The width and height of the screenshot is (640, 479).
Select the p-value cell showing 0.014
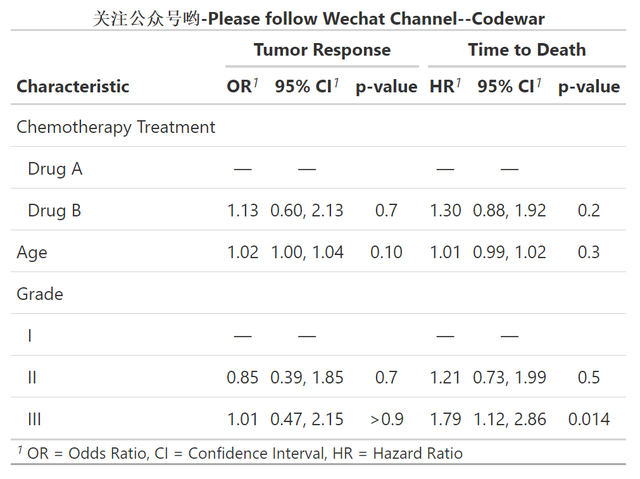[x=589, y=419]
